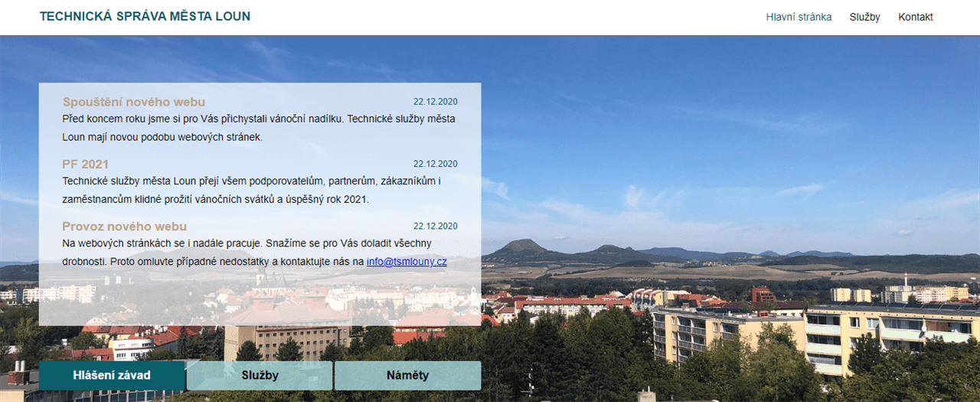The image size is (980, 402).
Task: Click the teal Služby button below the news
Action: [260, 376]
